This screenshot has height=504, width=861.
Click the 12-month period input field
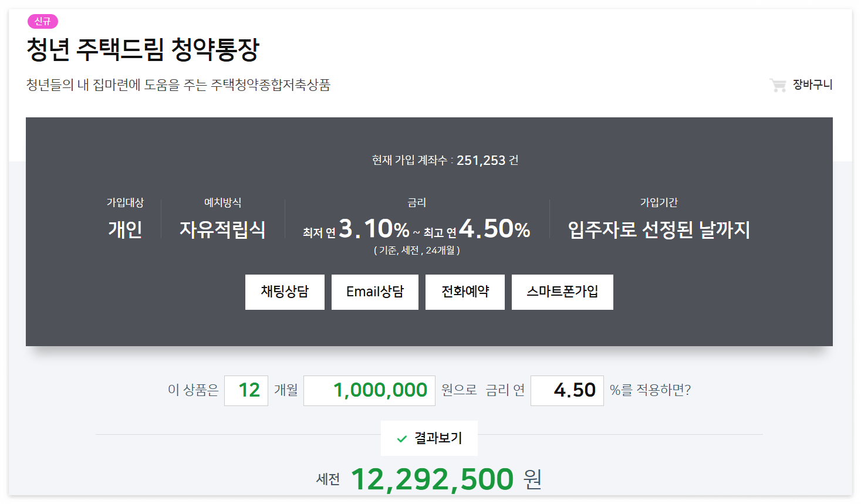click(x=246, y=390)
